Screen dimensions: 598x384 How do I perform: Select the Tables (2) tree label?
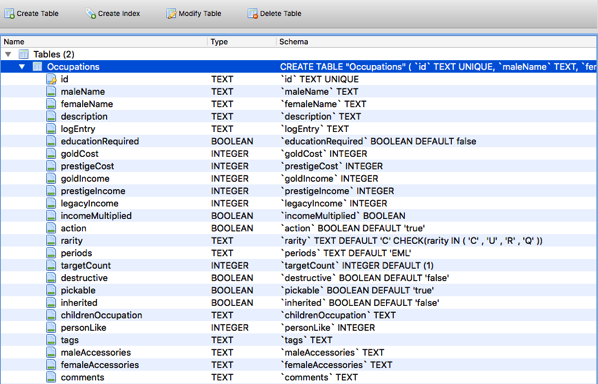click(x=54, y=54)
